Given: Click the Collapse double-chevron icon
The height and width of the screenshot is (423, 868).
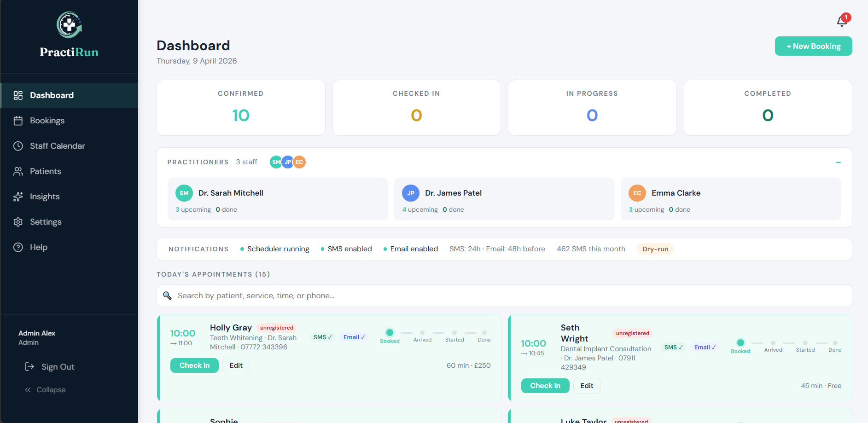Looking at the screenshot, I should tap(28, 390).
